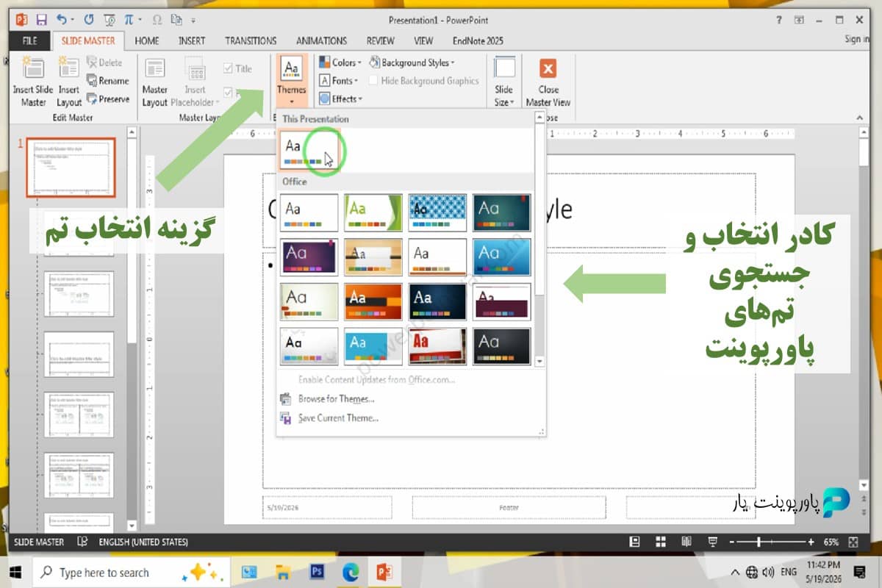Screen dimensions: 882x588
Task: Switch to Normal view in status bar
Action: point(634,542)
